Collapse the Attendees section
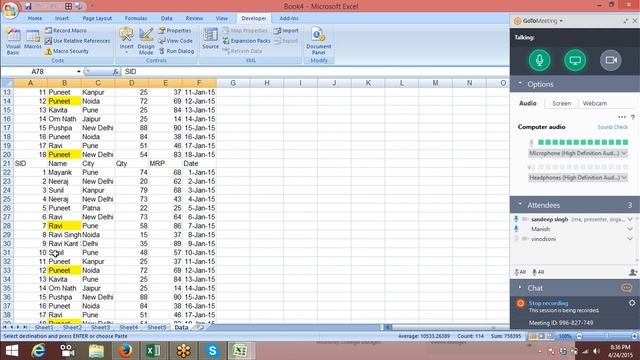The image size is (640, 360). click(520, 204)
